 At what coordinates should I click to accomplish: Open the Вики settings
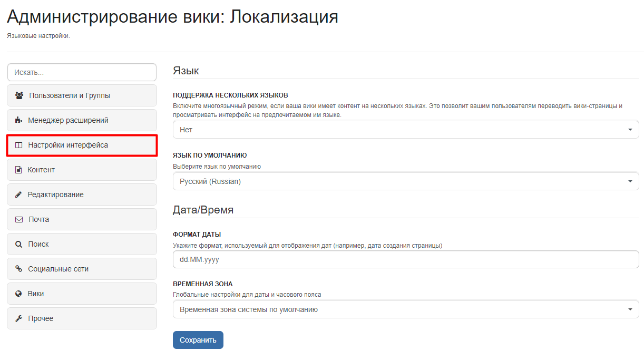(82, 294)
